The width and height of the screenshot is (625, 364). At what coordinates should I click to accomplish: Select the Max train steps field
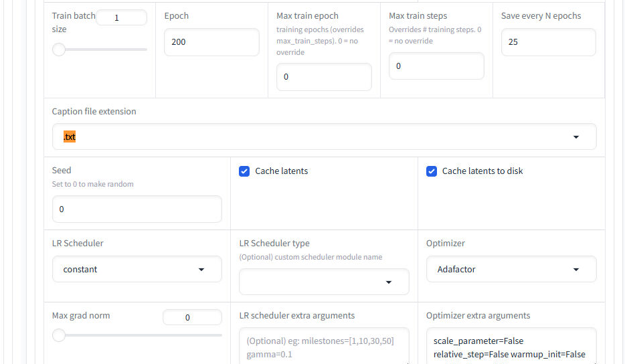click(436, 66)
